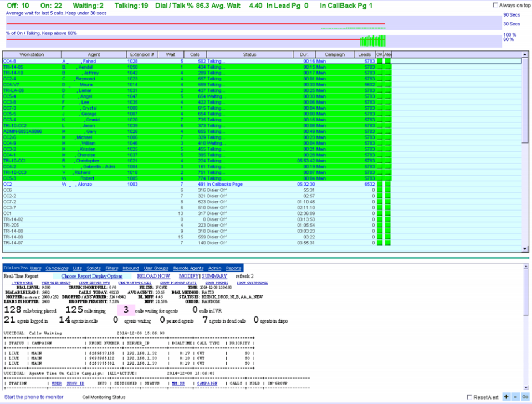Image resolution: width=532 pixels, height=404 pixels.
Task: Open the Filters menu item
Action: click(x=111, y=268)
